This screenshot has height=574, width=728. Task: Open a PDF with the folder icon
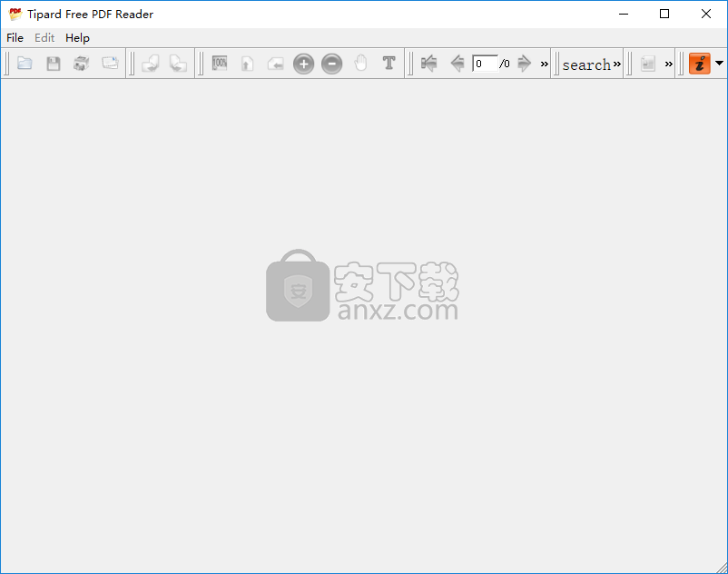click(x=25, y=64)
